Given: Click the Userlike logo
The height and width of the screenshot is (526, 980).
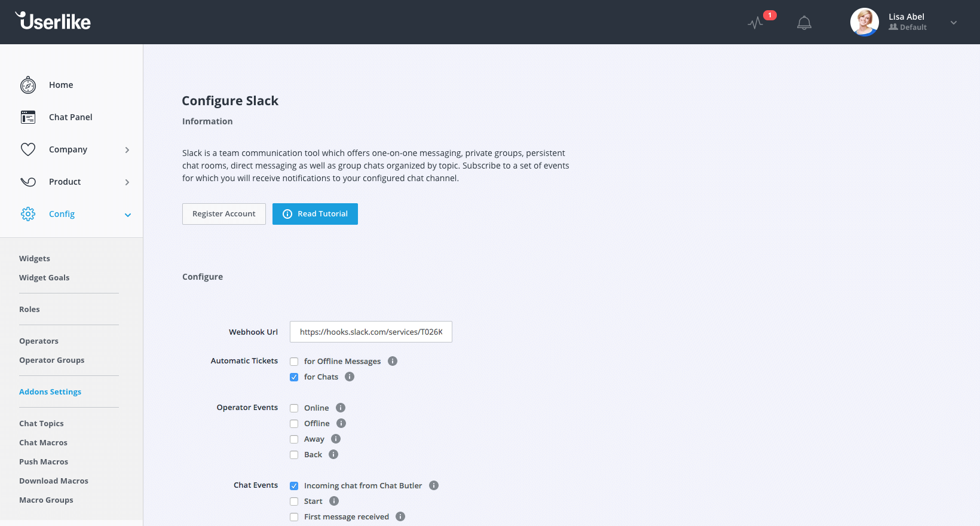Looking at the screenshot, I should point(53,21).
